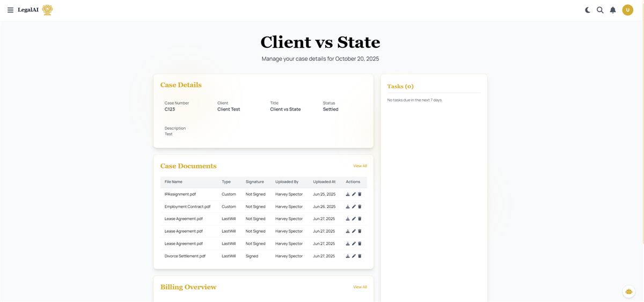Download Employment Contract.pdf

coord(348,207)
